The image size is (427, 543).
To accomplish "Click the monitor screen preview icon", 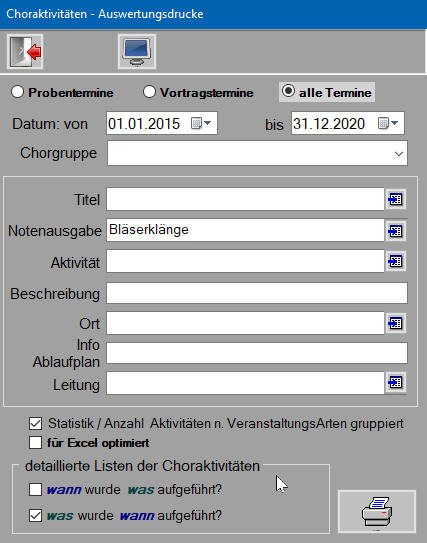I will [137, 52].
